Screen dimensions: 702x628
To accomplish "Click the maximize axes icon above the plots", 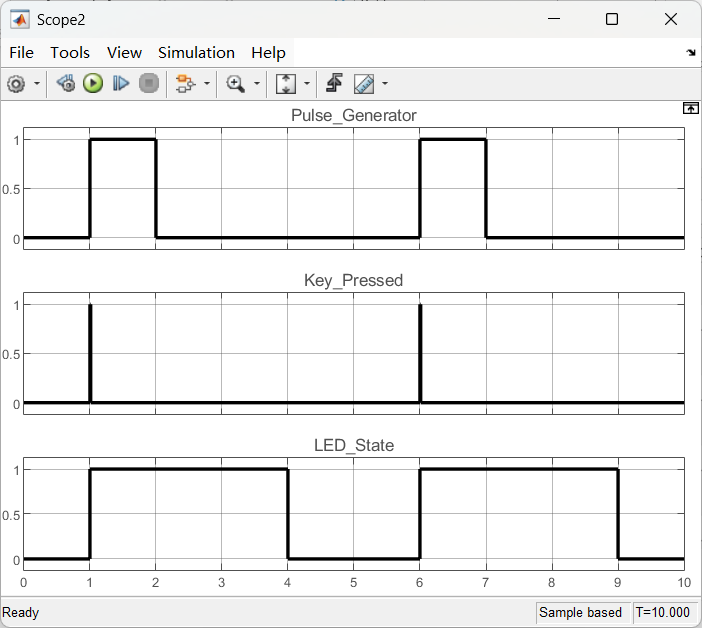I will [690, 108].
